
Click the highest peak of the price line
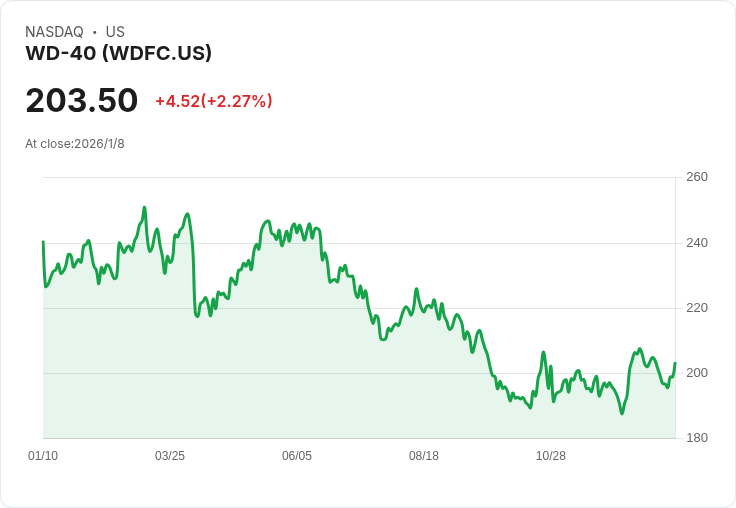click(144, 208)
